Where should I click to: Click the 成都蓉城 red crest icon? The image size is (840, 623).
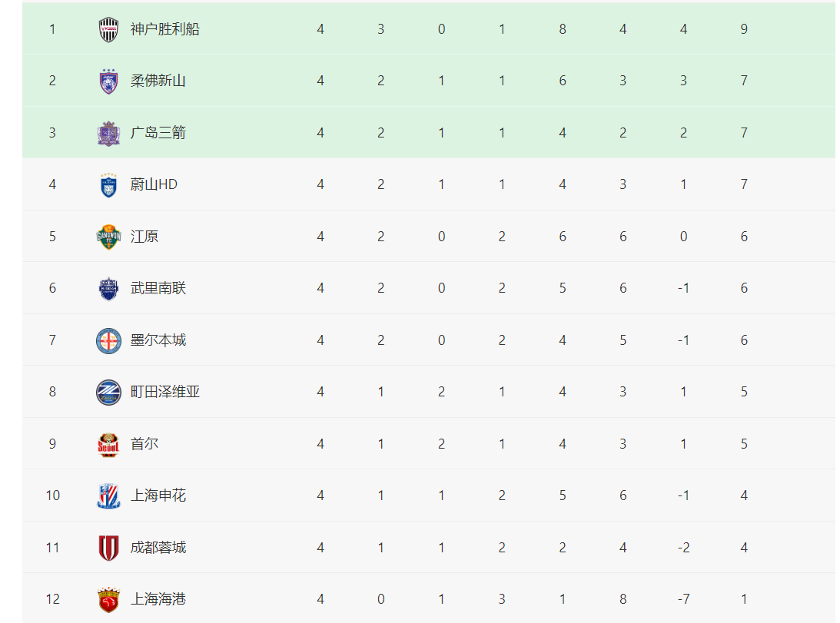coord(108,548)
